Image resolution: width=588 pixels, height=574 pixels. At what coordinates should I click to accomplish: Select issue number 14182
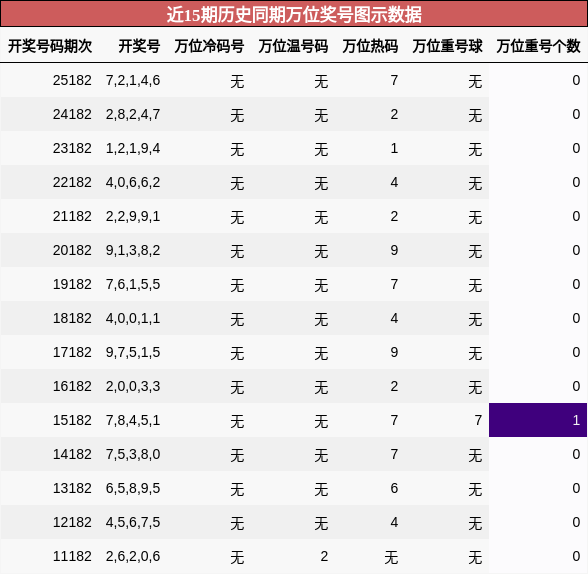click(72, 454)
